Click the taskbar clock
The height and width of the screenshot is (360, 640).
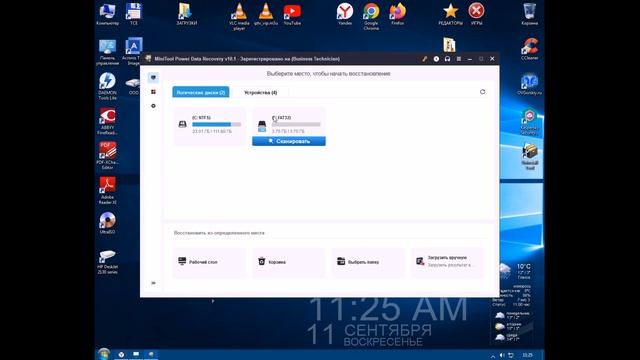click(x=527, y=355)
